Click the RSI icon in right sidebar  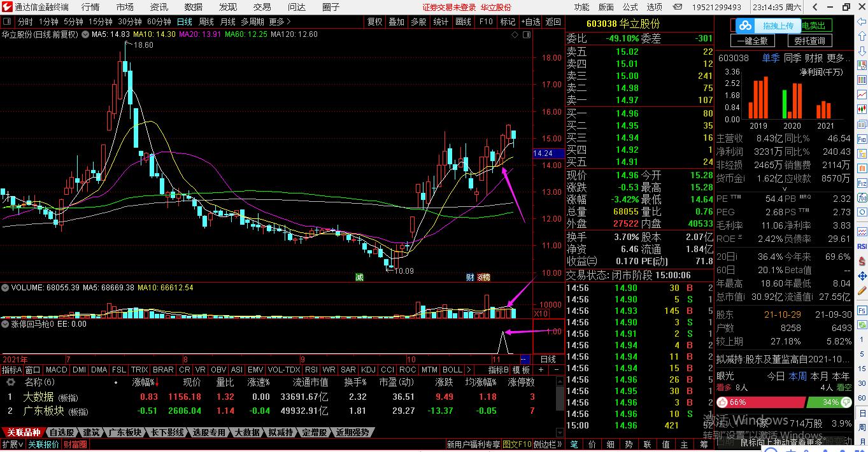(x=862, y=246)
